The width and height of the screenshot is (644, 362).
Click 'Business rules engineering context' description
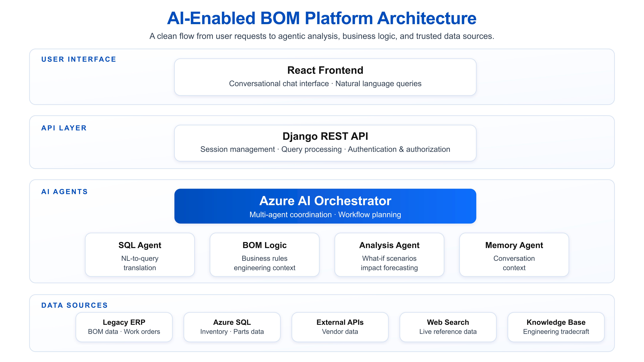click(x=264, y=263)
